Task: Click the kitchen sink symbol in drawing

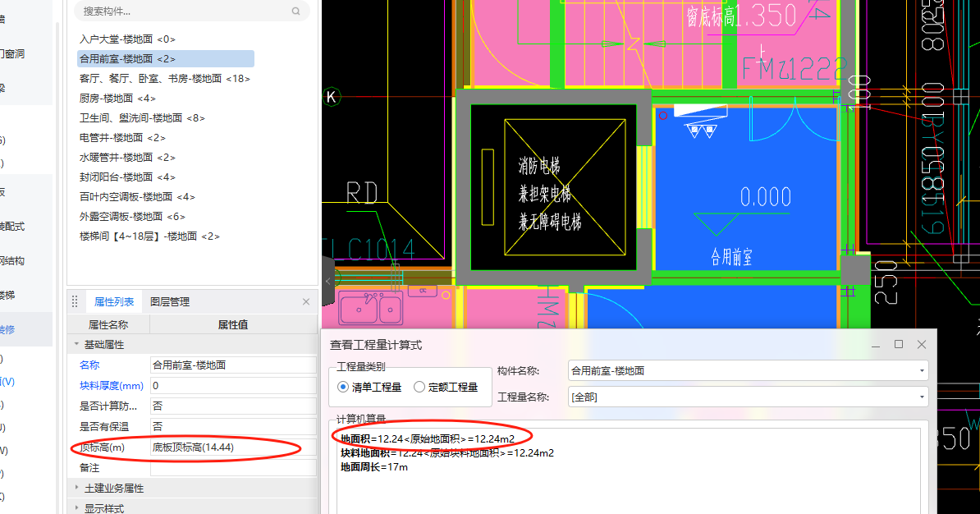Action: click(x=370, y=308)
